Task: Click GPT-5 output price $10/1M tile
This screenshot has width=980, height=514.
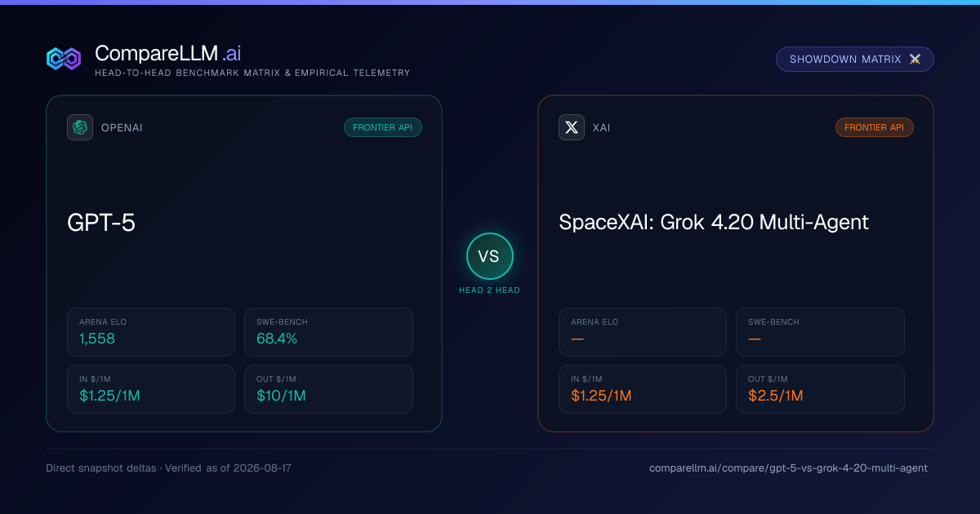Action: (328, 389)
